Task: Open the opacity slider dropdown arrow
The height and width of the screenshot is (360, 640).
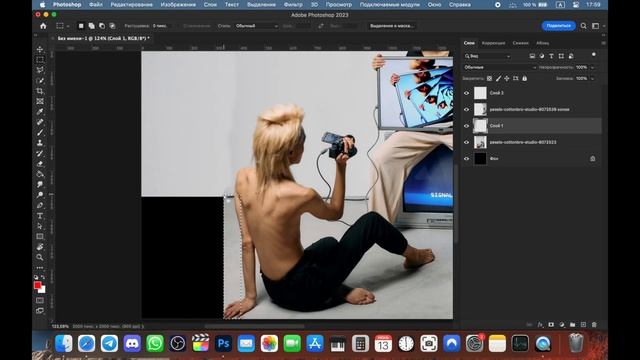Action: click(x=593, y=67)
